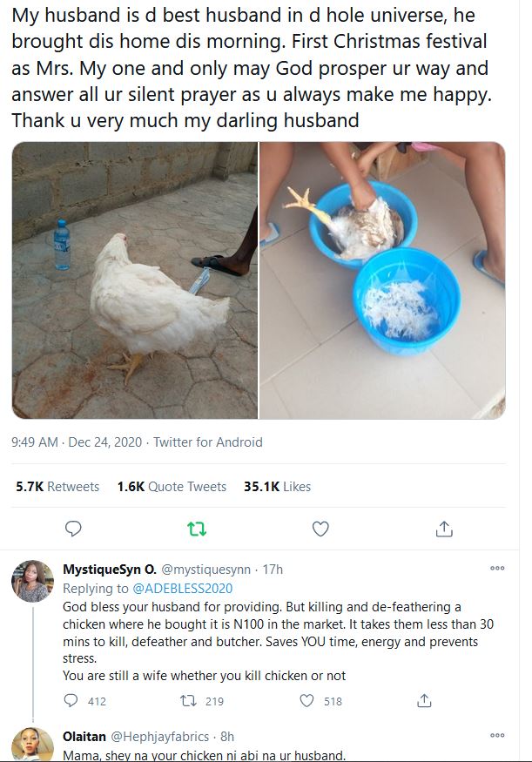
Task: Open the @ADEBLESS2020 mention link
Action: click(185, 588)
